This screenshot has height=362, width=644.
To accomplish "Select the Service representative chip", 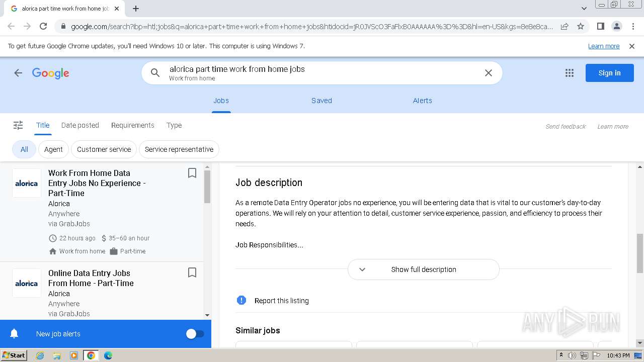I will click(x=179, y=149).
